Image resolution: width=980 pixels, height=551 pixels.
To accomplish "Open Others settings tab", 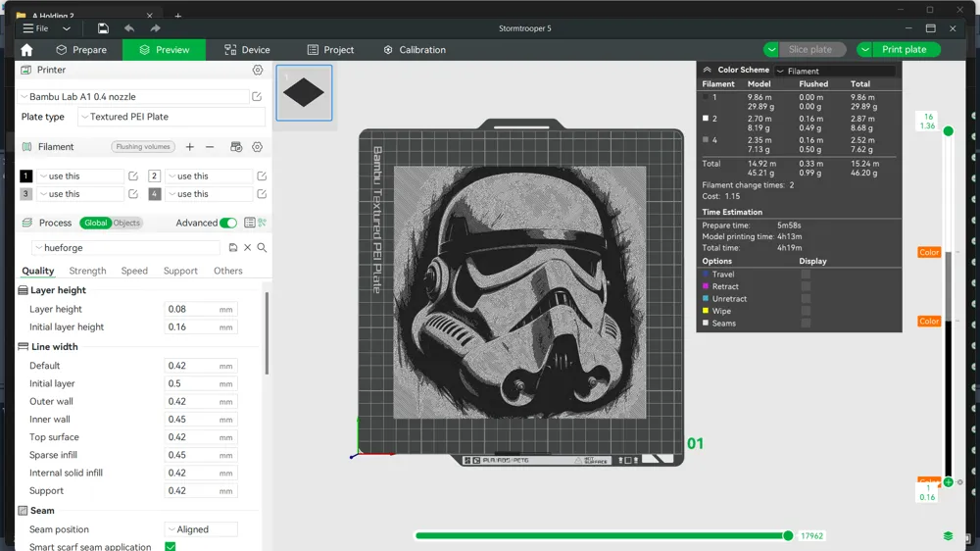I will (228, 271).
